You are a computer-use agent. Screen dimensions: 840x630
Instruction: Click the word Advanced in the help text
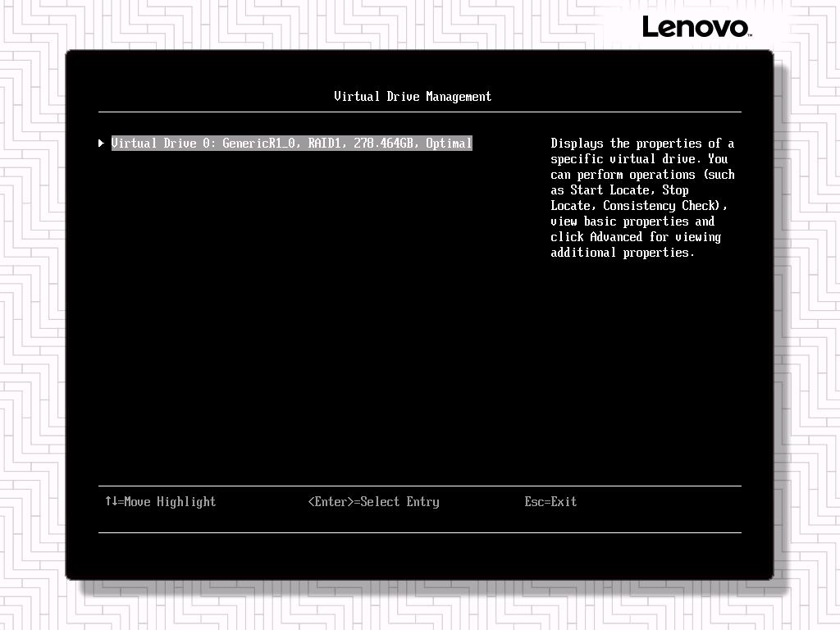tap(616, 237)
